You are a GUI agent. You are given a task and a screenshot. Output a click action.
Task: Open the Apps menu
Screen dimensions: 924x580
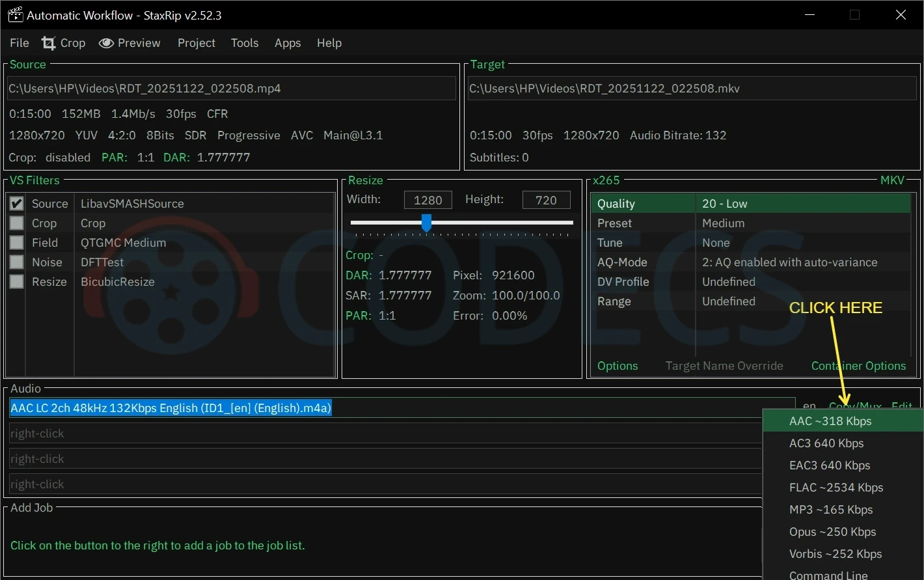288,43
